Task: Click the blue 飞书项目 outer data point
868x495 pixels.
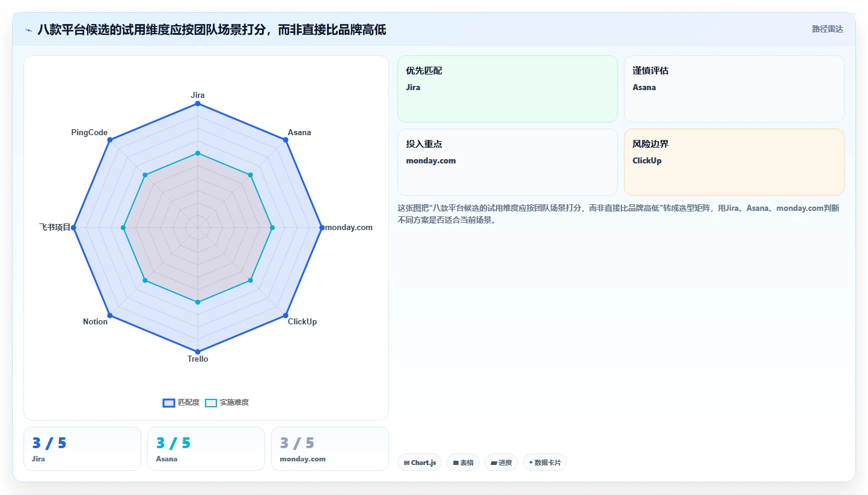Action: pos(74,228)
